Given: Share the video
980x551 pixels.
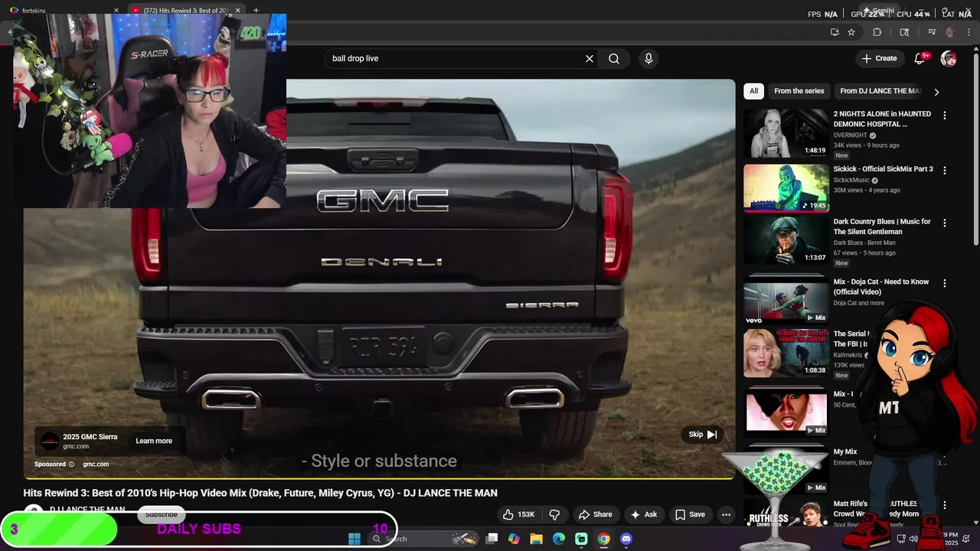Looking at the screenshot, I should click(595, 514).
